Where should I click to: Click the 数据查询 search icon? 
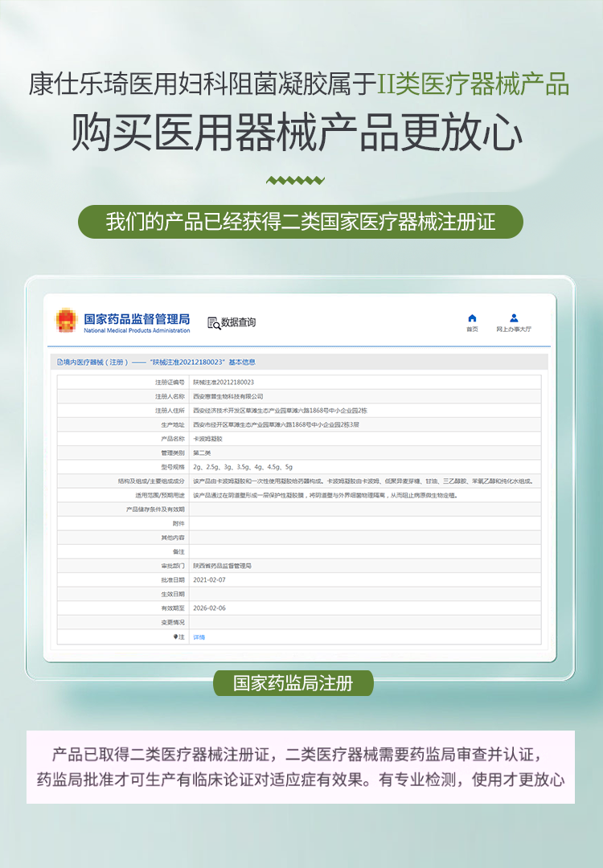[x=214, y=323]
